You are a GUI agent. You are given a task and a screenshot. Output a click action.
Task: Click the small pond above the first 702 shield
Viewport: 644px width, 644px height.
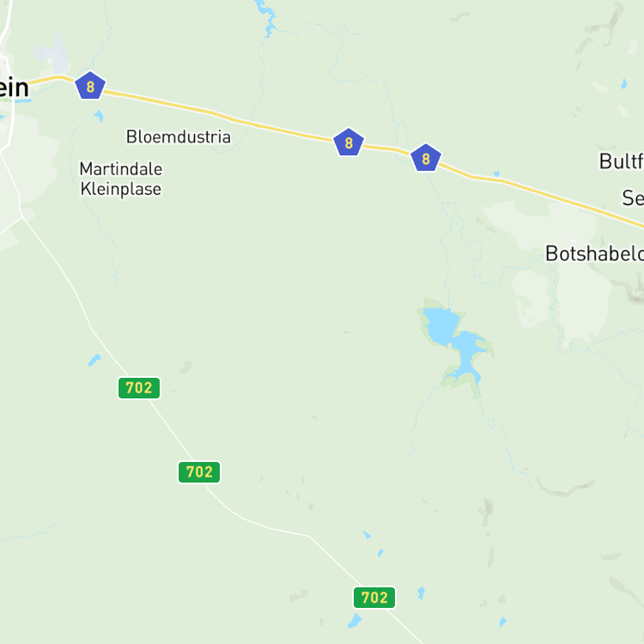[x=94, y=360]
